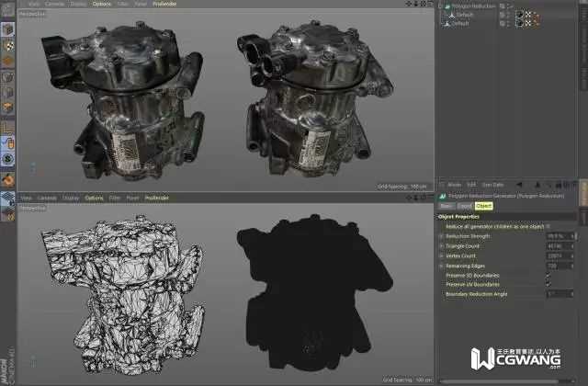Viewport: 588px width, 386px height.
Task: Click the Attribute Manager lock icon
Action: tap(559, 185)
